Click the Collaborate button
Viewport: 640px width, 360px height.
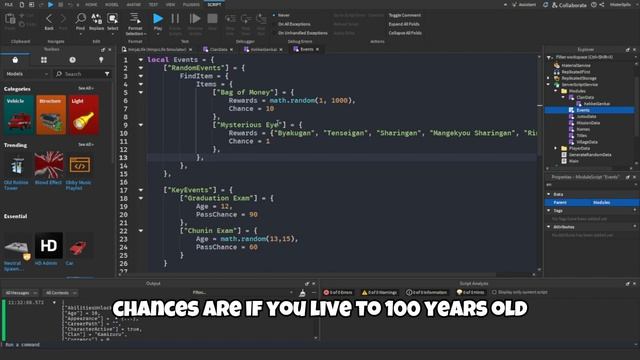[x=569, y=5]
